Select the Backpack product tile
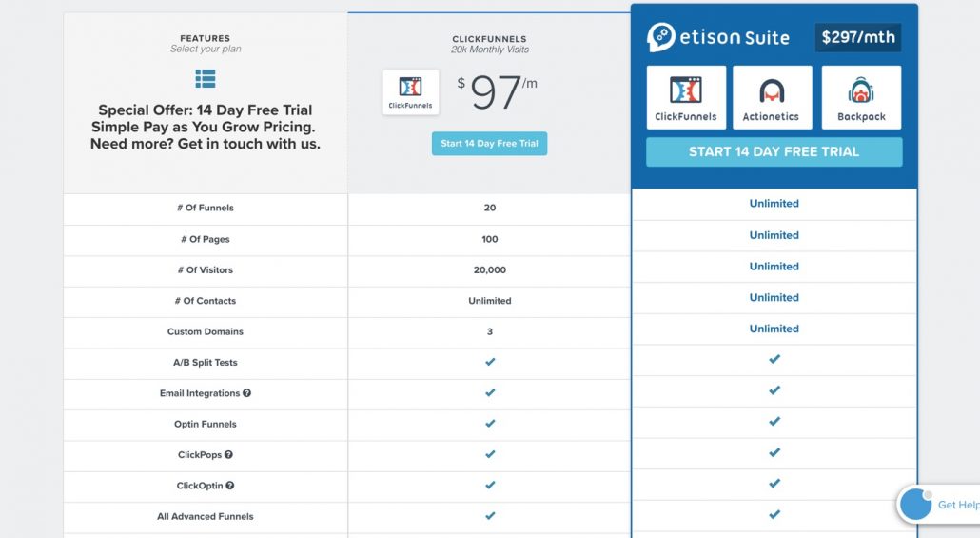This screenshot has width=980, height=538. (x=861, y=97)
